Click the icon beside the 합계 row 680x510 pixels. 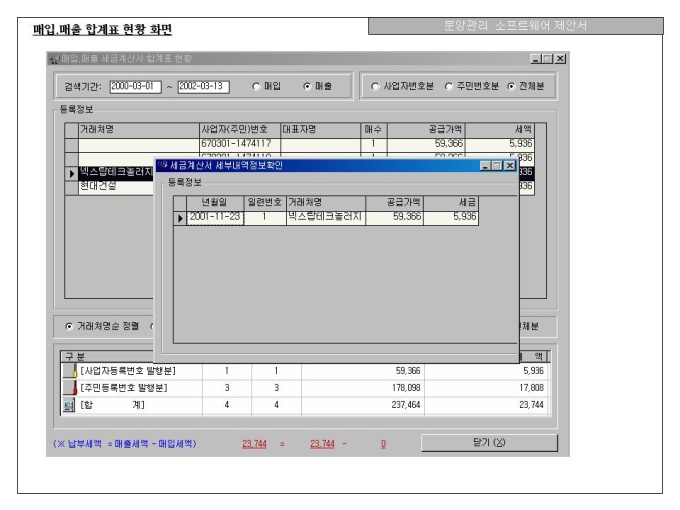point(69,405)
